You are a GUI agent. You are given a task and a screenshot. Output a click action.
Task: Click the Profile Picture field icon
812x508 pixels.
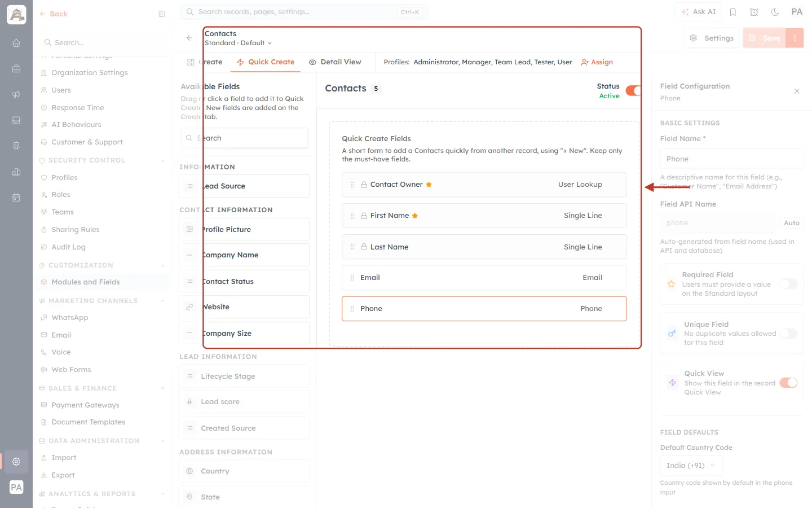(189, 229)
